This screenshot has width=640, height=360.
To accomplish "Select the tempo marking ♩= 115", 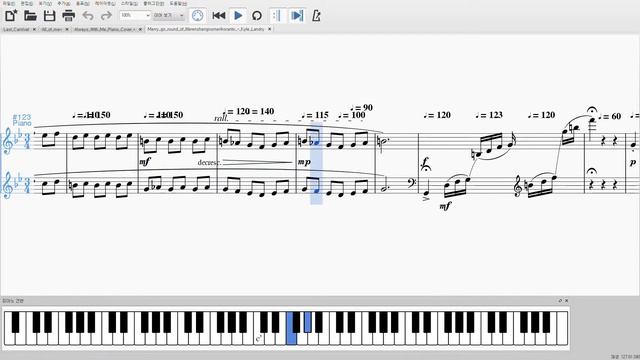I will (x=315, y=116).
